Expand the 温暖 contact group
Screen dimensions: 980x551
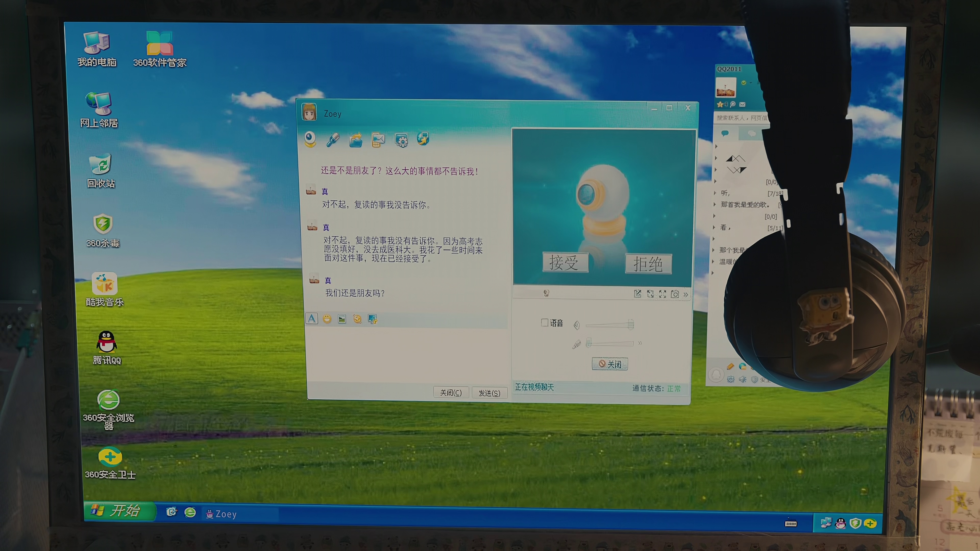[713, 261]
